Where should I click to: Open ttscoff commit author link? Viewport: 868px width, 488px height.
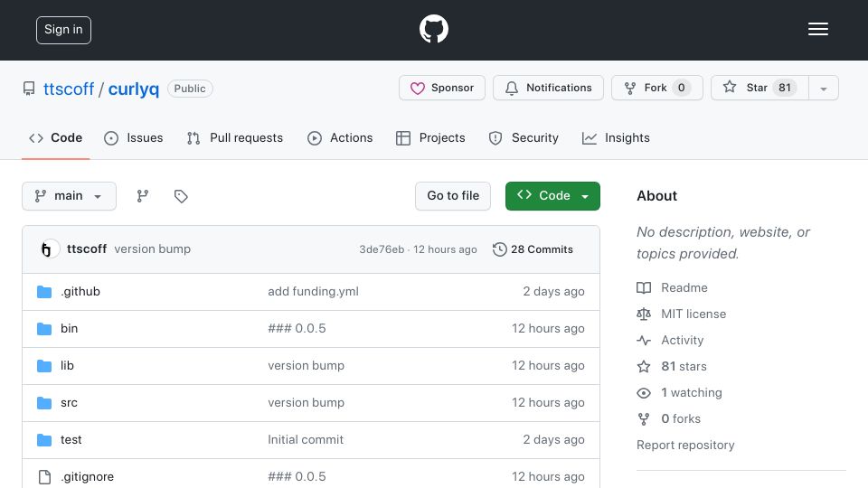tap(87, 249)
